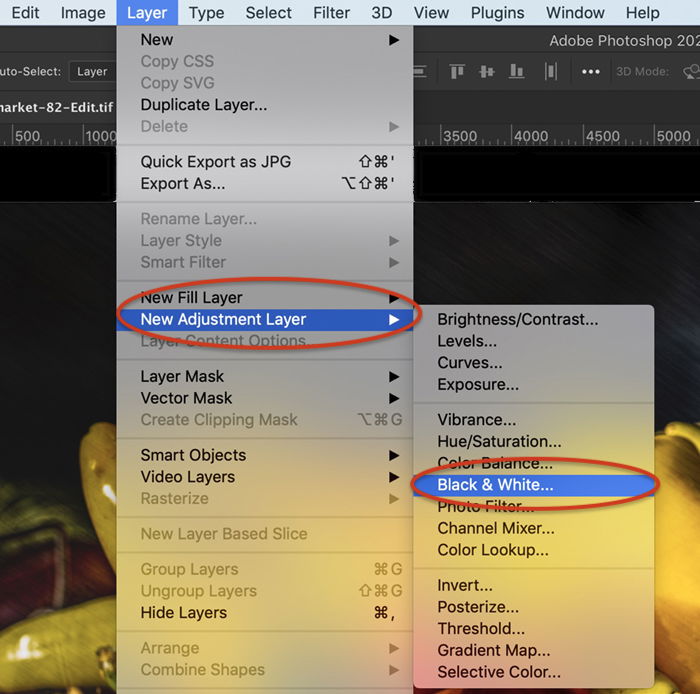Open the Image menu
Screen dimensions: 700x694
tap(83, 13)
